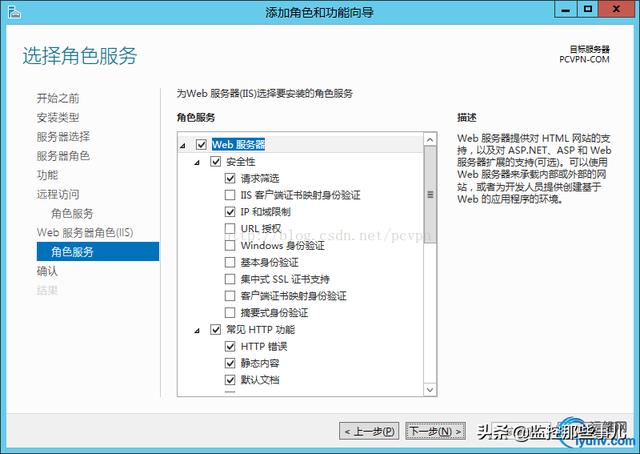Click the list scroll up arrow
This screenshot has height=454, width=640.
(x=430, y=140)
